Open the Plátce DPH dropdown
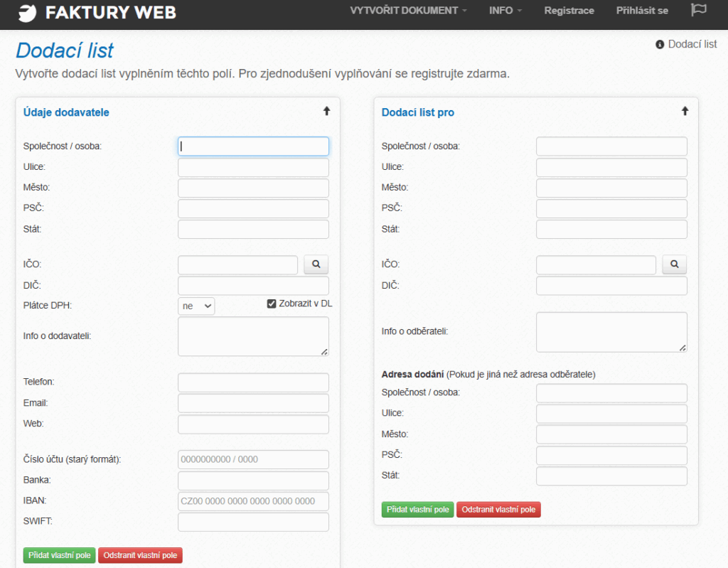 coord(196,306)
